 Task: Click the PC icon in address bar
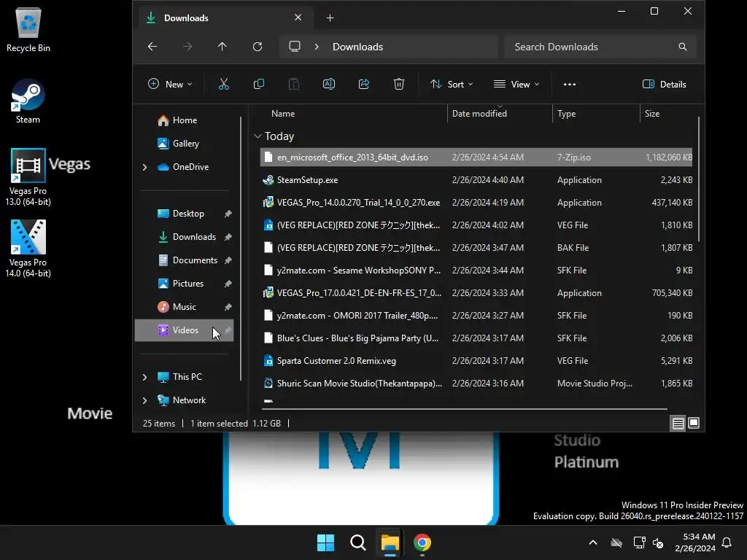(295, 47)
